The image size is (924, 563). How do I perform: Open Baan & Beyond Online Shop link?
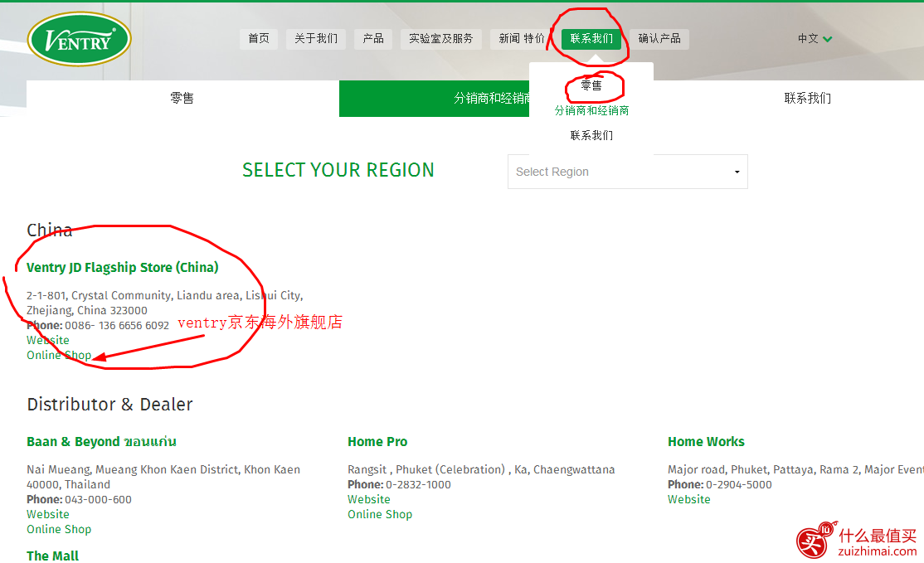point(59,530)
